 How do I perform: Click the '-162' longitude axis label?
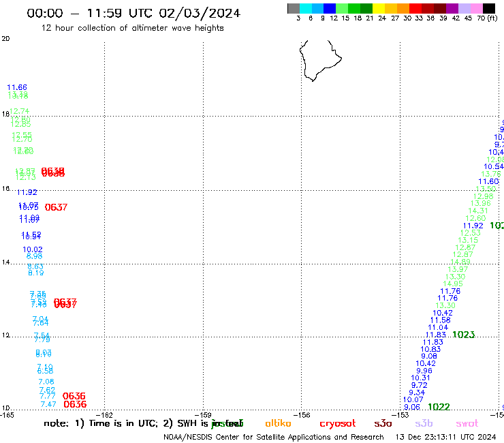[104, 415]
